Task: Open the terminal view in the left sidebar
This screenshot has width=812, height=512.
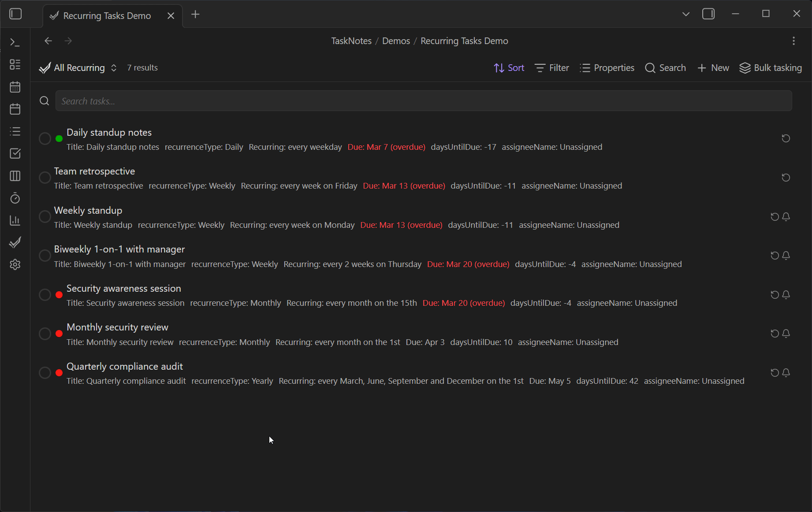Action: coord(15,42)
